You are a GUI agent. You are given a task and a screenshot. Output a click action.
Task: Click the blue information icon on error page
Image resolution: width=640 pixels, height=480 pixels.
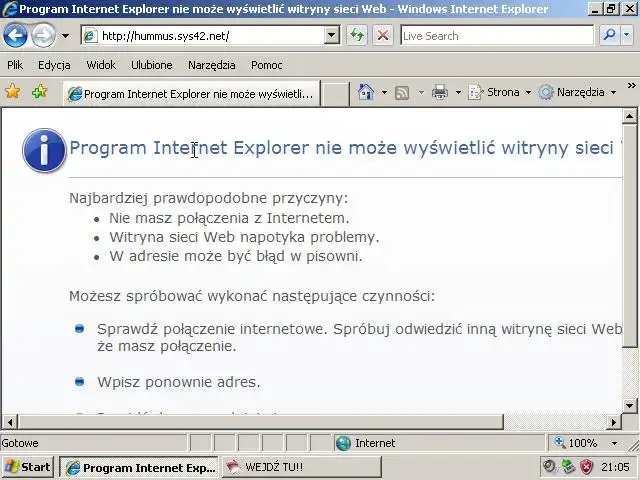point(44,150)
